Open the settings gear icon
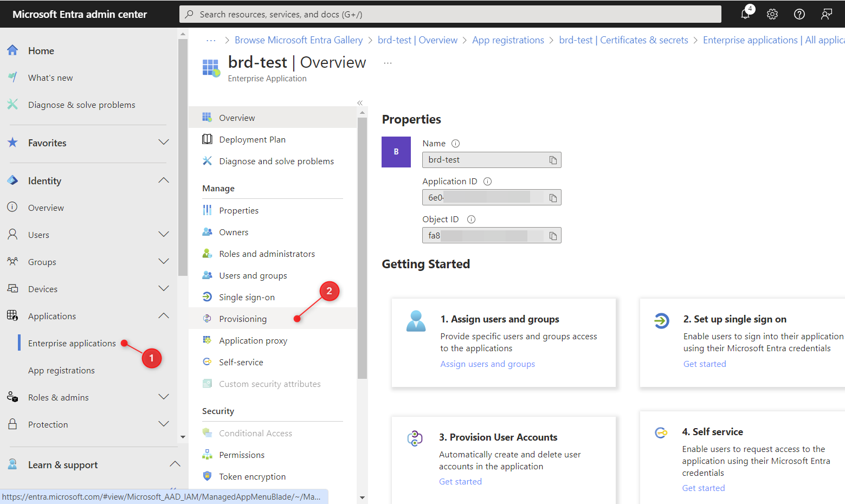Image resolution: width=845 pixels, height=504 pixels. [x=772, y=14]
